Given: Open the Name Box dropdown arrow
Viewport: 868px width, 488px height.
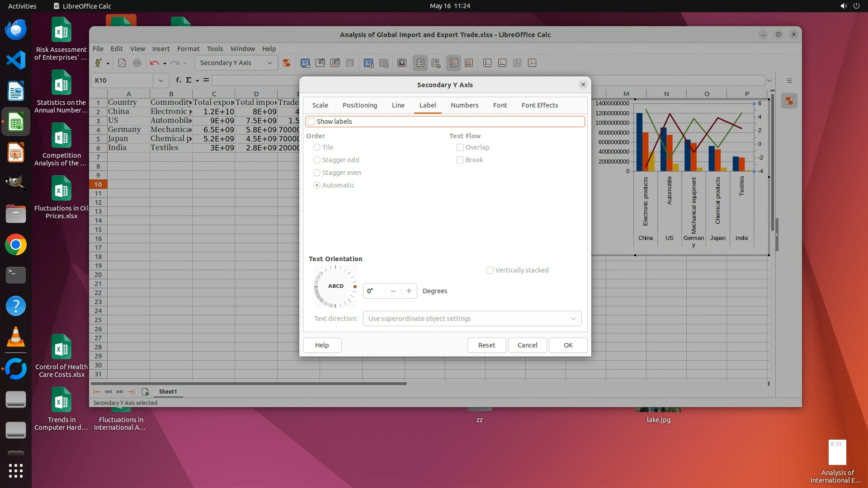Looking at the screenshot, I should pyautogui.click(x=160, y=80).
